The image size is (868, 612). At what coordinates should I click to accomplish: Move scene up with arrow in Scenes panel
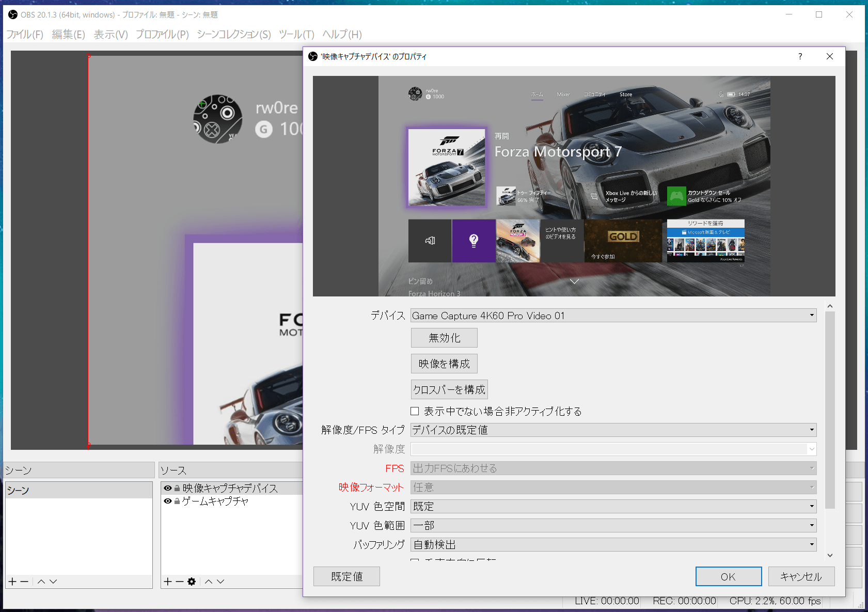click(x=41, y=582)
